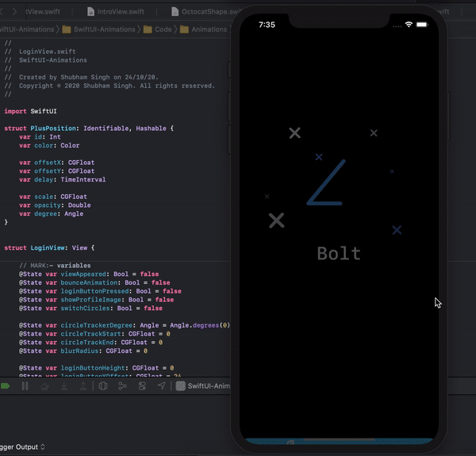Click 'var scale: CGFloat' line
The image size is (476, 456).
[x=53, y=197]
